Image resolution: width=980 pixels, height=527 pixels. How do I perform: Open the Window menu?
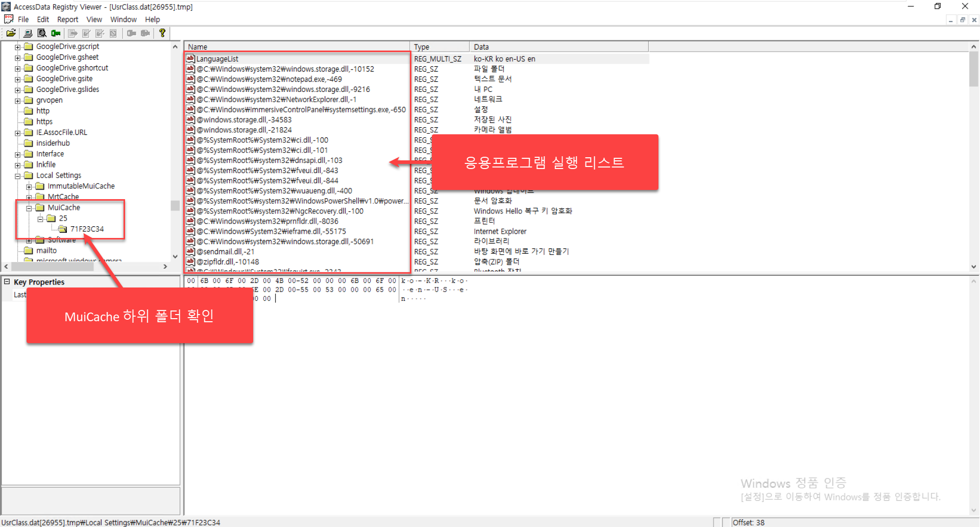tap(123, 19)
